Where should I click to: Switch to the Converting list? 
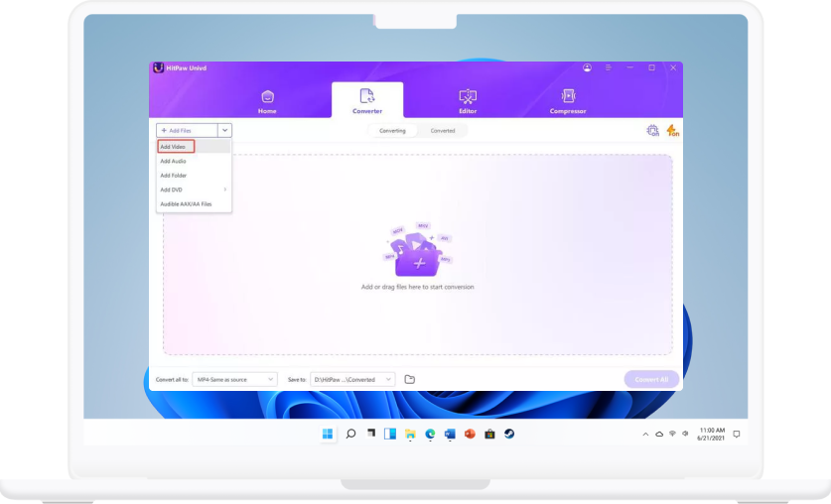point(392,131)
